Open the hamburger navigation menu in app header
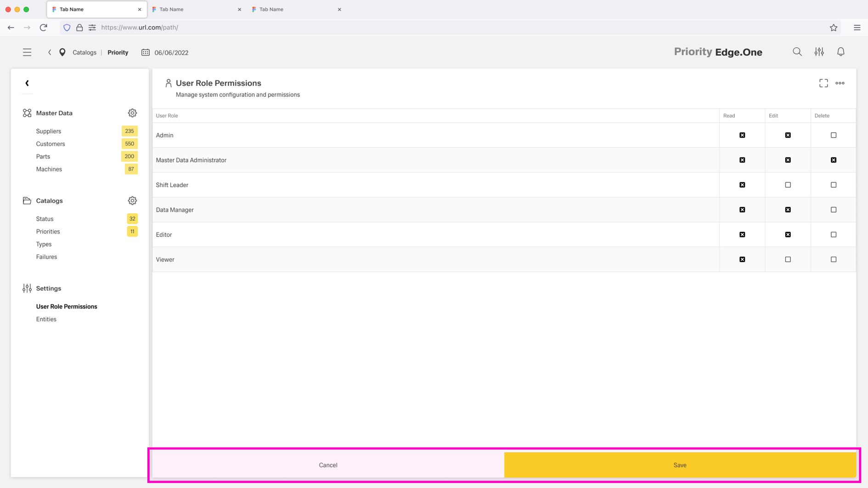 (x=27, y=52)
